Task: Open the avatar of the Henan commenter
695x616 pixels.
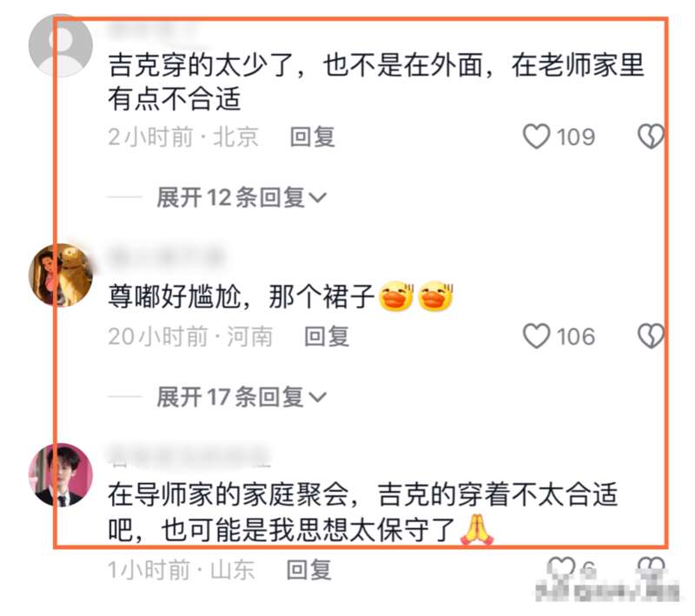Action: click(61, 275)
